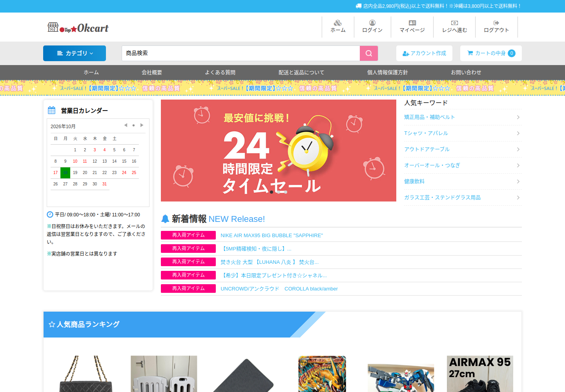The image size is (565, 392).
Task: Open よくある質問 menu item
Action: 220,73
